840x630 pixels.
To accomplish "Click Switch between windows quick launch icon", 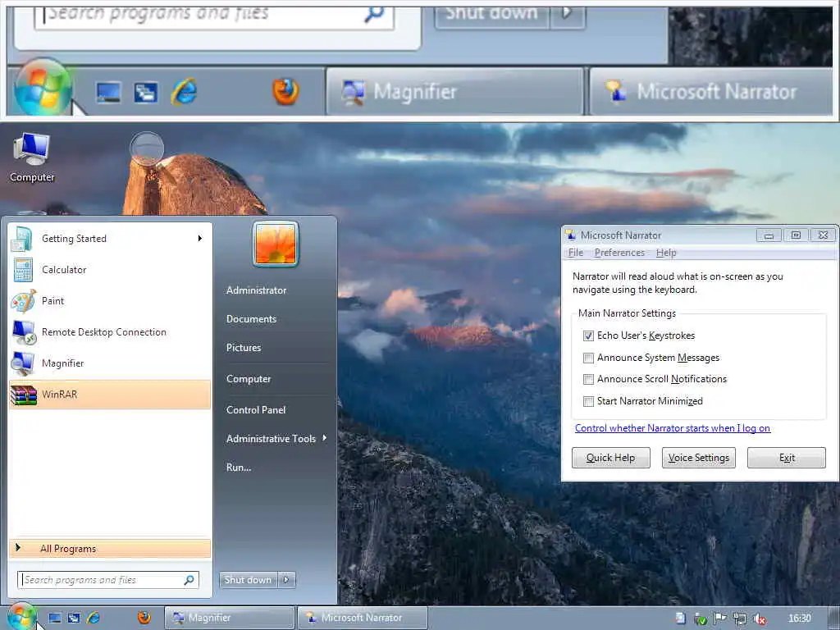I will pos(73,618).
